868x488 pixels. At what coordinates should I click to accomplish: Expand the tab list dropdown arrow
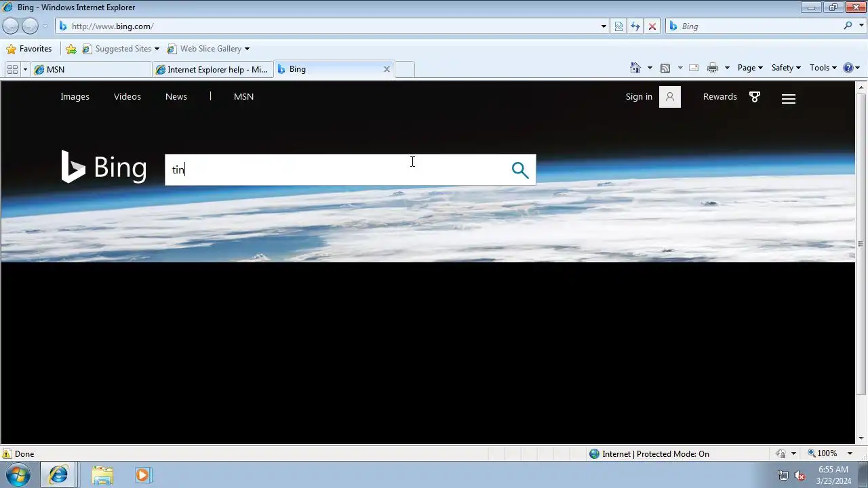[x=25, y=69]
